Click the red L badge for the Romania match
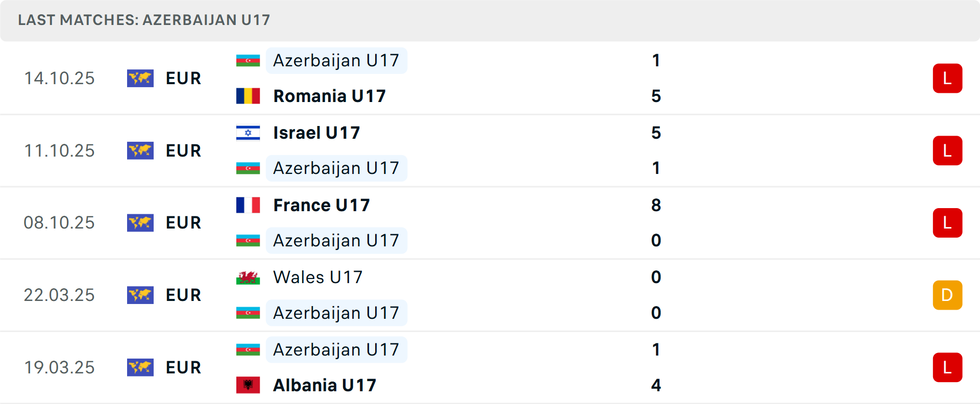The width and height of the screenshot is (980, 404). coord(947,78)
